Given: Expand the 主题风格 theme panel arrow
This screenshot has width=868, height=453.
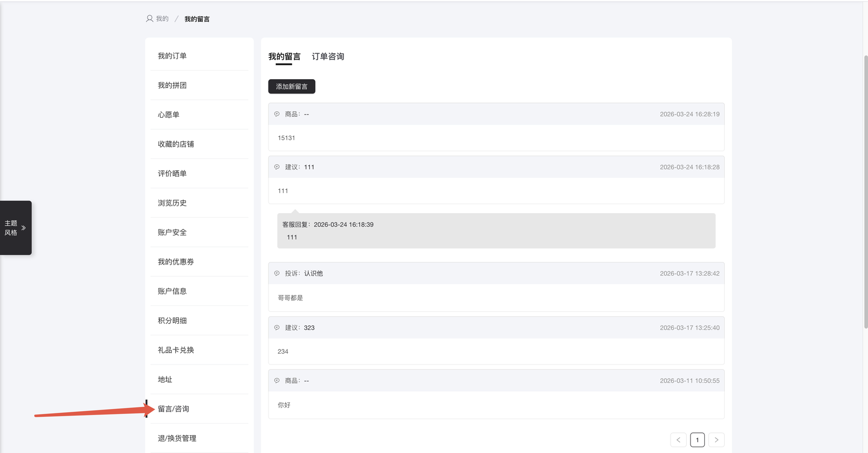Looking at the screenshot, I should [x=23, y=228].
